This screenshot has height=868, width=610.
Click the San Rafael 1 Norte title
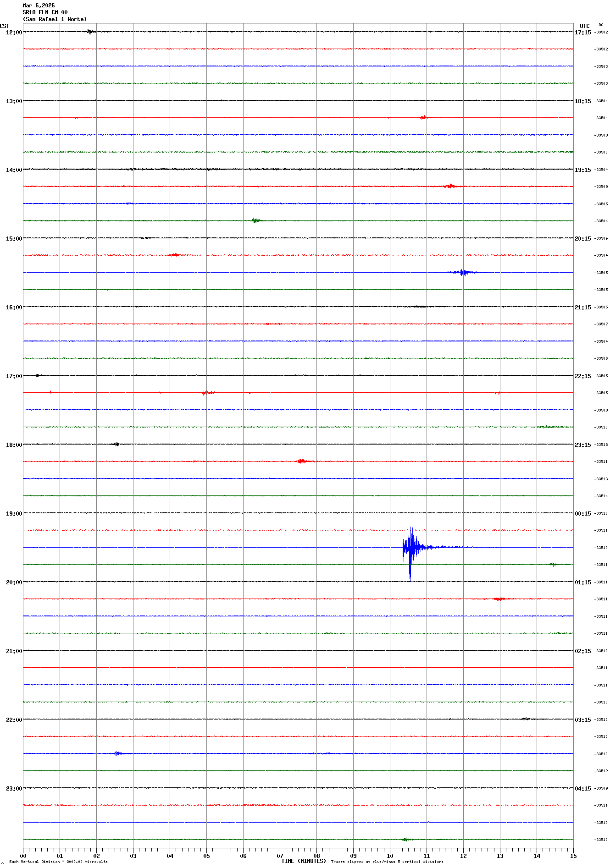tap(55, 19)
